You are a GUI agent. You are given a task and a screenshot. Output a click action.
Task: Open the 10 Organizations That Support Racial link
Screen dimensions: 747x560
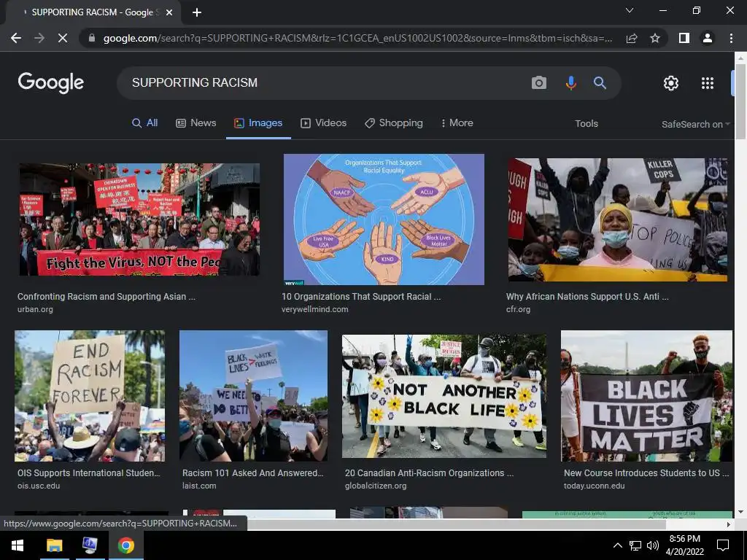click(x=361, y=297)
